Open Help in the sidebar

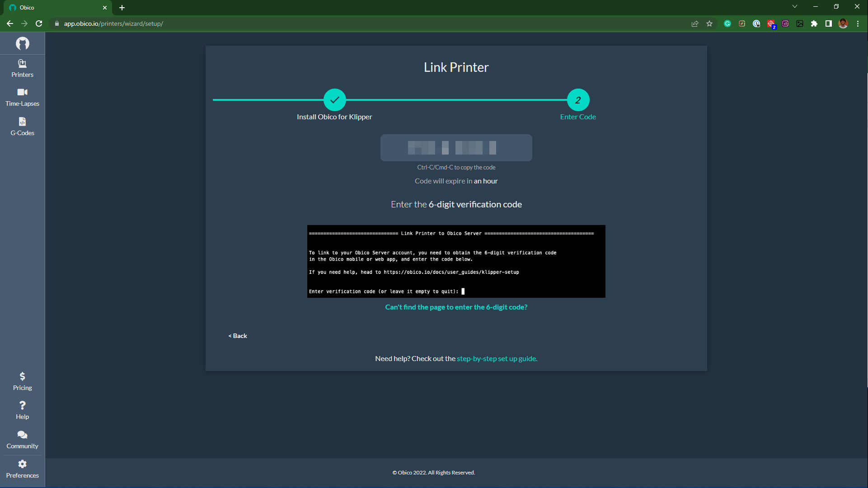tap(22, 410)
